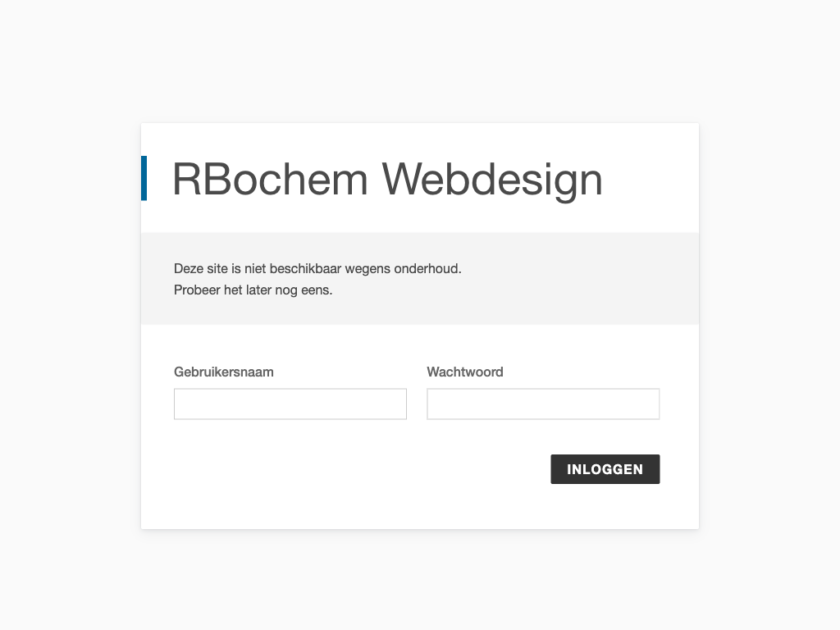Click the word 'het' in notice
Screen dimensions: 840x630
coord(233,290)
